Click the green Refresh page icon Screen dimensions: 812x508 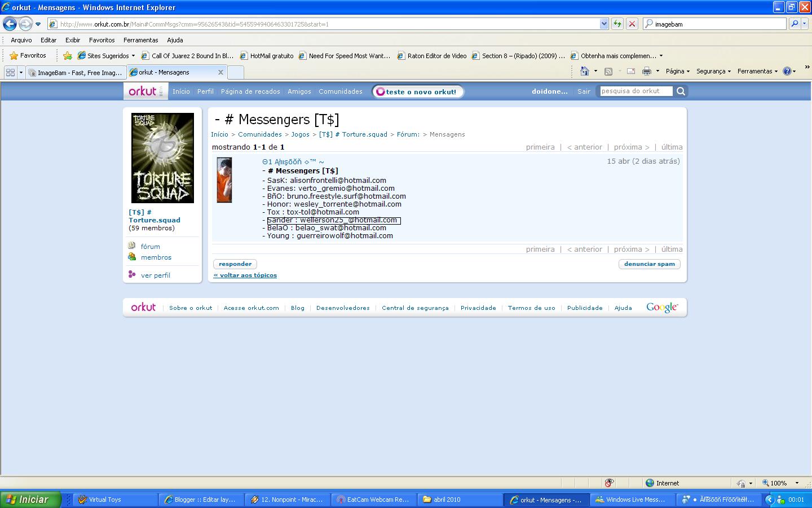[x=617, y=24]
